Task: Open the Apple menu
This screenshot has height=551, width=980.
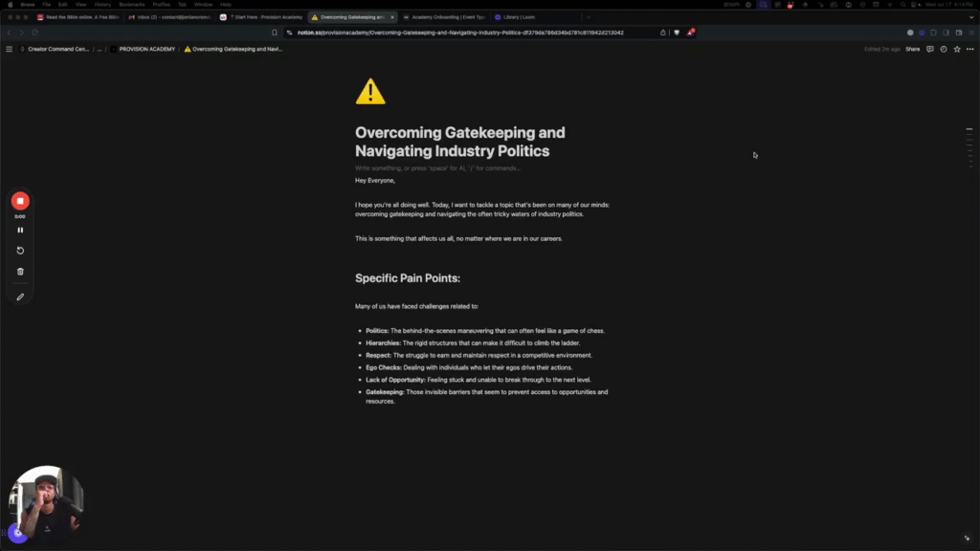Action: pos(10,5)
